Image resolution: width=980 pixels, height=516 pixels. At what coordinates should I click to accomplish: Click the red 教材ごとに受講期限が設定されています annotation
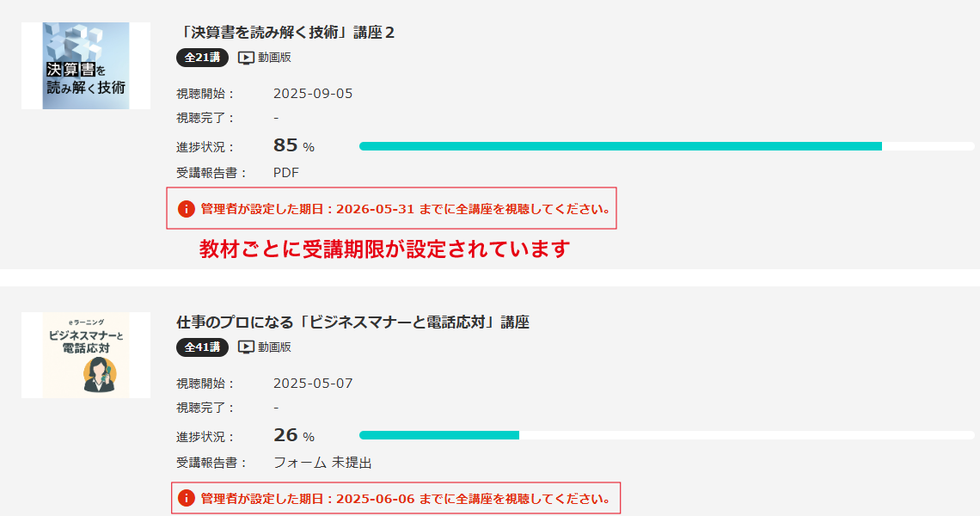click(385, 249)
